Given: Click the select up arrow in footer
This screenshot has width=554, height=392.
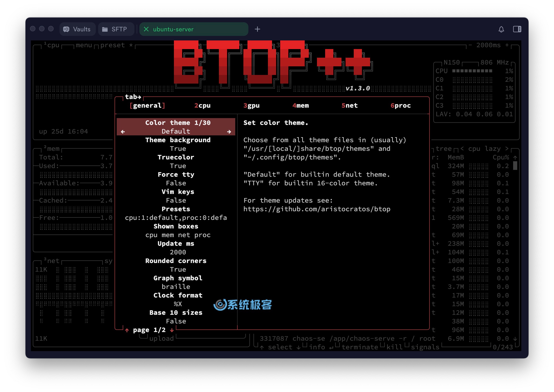Looking at the screenshot, I should click(262, 347).
